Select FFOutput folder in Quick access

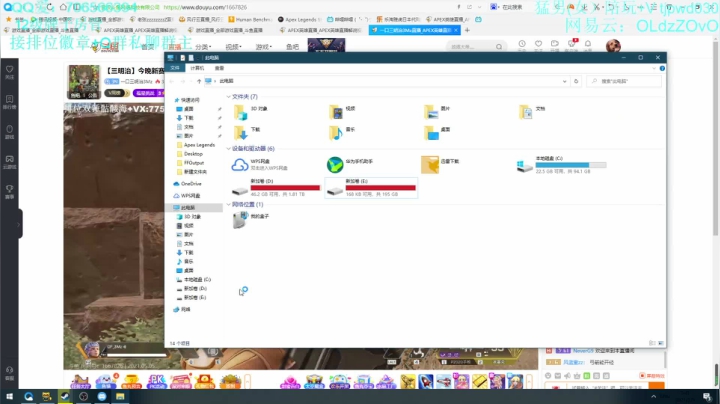tap(190, 163)
